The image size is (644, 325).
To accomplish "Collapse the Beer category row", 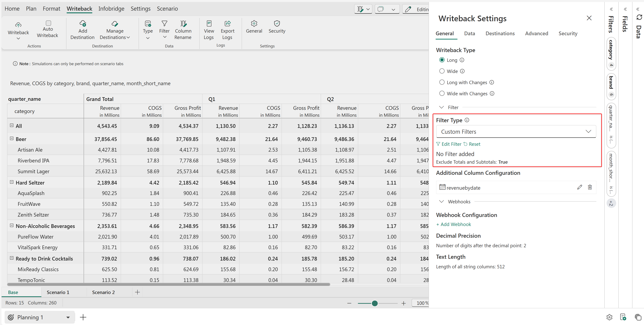I will point(12,139).
